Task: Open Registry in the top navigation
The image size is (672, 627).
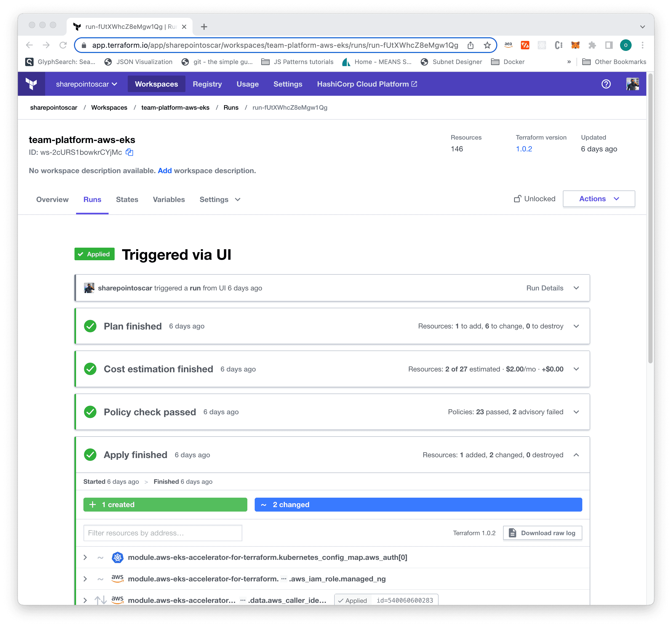Action: click(x=207, y=84)
